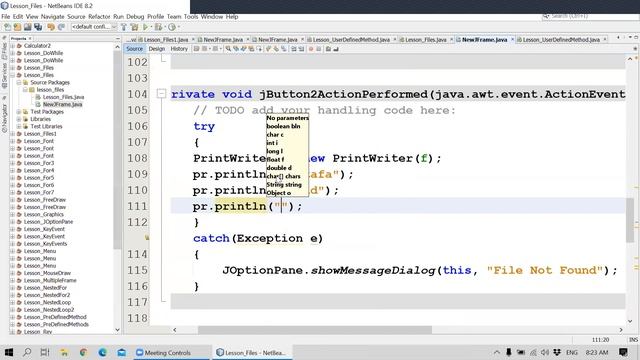Open Edge browser from the taskbar
Screen dimensions: 640x360
[x=102, y=352]
